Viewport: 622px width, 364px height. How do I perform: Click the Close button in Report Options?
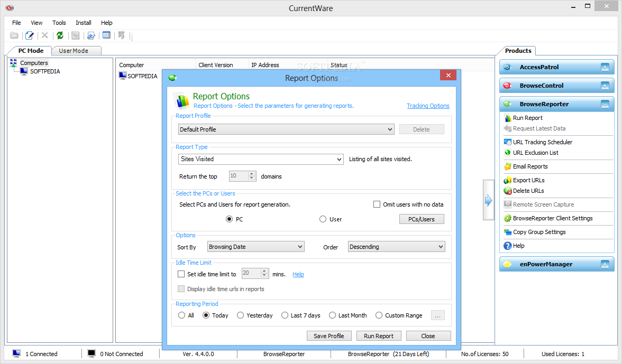pos(428,336)
